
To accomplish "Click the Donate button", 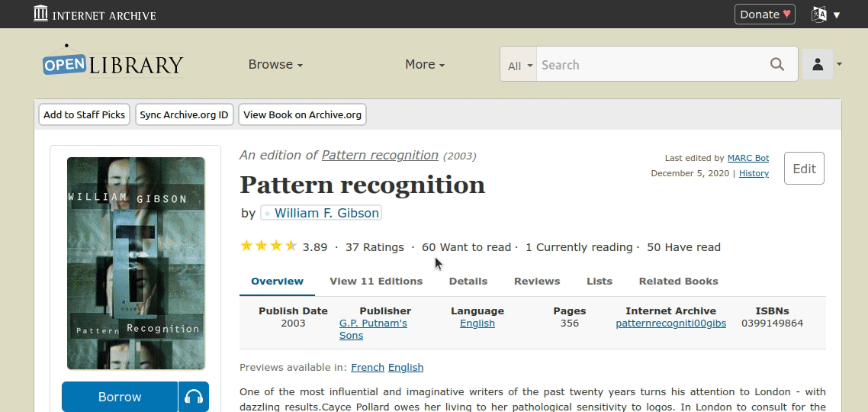I will point(764,14).
